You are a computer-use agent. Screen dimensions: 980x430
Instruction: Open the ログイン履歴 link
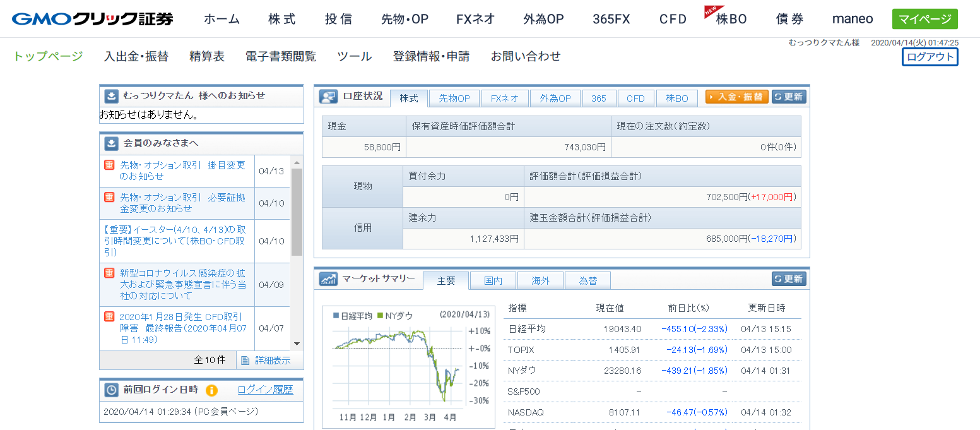[265, 390]
